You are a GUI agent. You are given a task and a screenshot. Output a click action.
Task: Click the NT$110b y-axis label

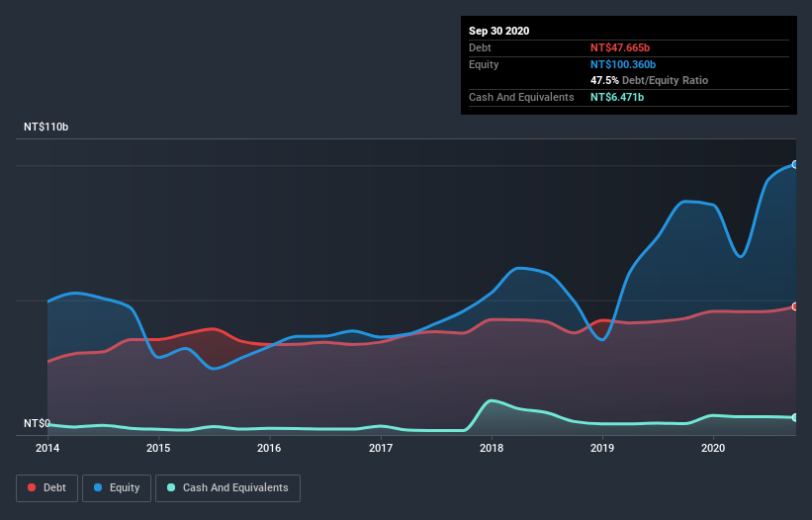coord(46,127)
